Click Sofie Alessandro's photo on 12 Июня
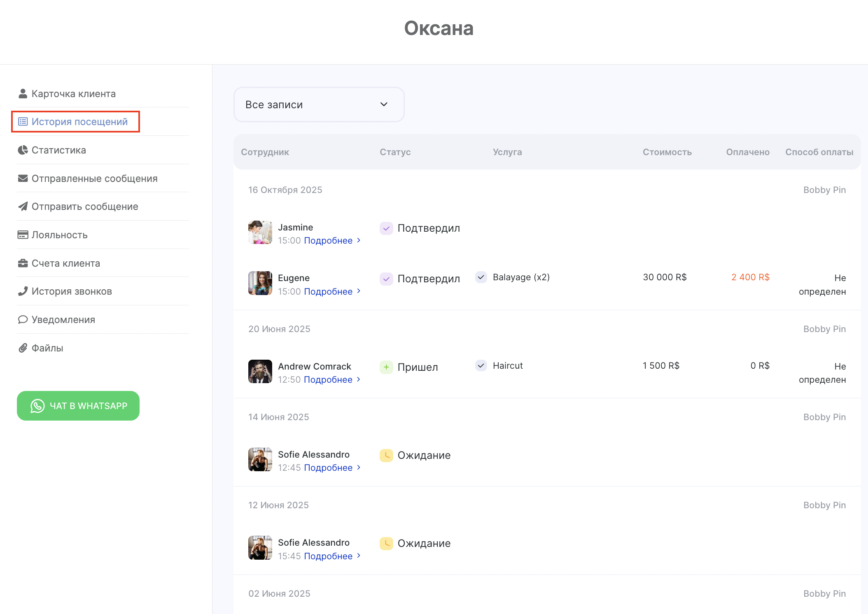868x614 pixels. tap(260, 548)
